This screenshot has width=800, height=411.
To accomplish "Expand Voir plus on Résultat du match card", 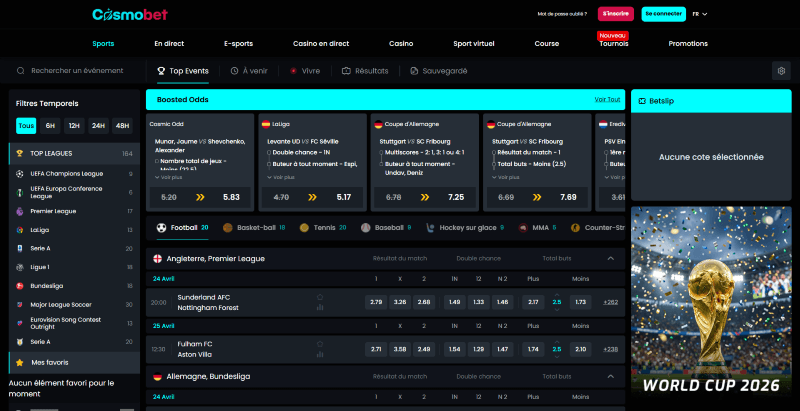I will tap(506, 177).
